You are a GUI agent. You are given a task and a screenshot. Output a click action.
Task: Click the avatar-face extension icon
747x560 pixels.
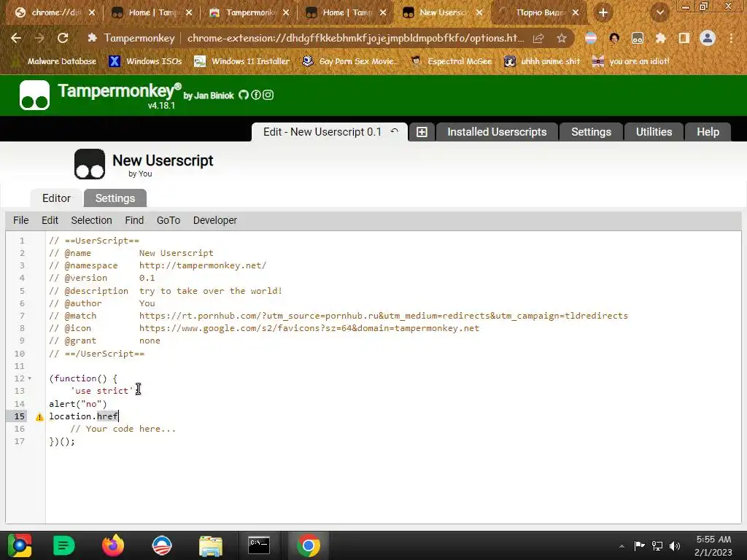(614, 38)
